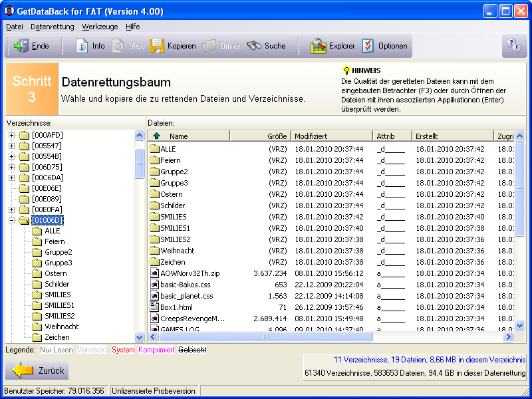Viewport: 532px width, 399px height.
Task: Expand the [00C6DA] tree node
Action: [11, 178]
